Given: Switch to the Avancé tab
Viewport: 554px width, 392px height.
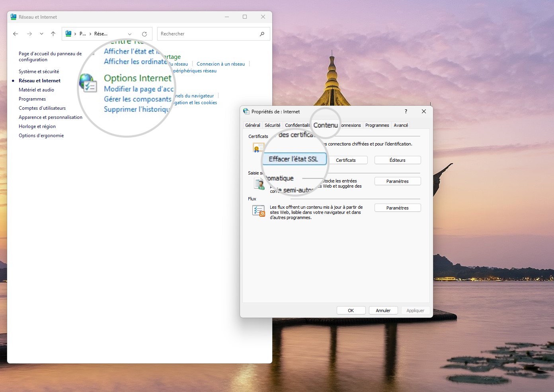Looking at the screenshot, I should click(x=401, y=125).
